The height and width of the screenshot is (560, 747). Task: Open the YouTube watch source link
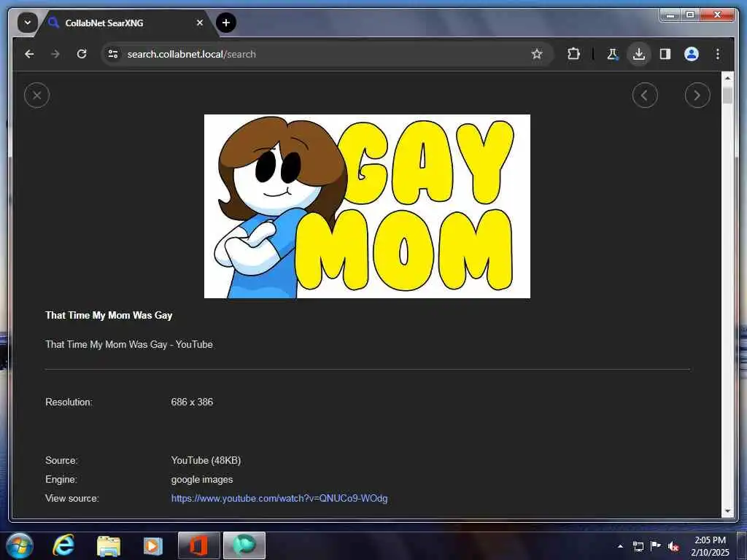coord(279,498)
